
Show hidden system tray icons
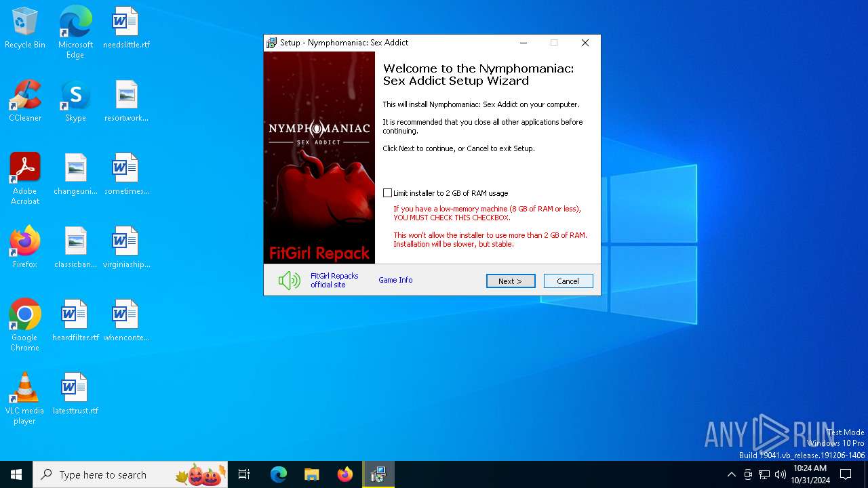pos(731,474)
